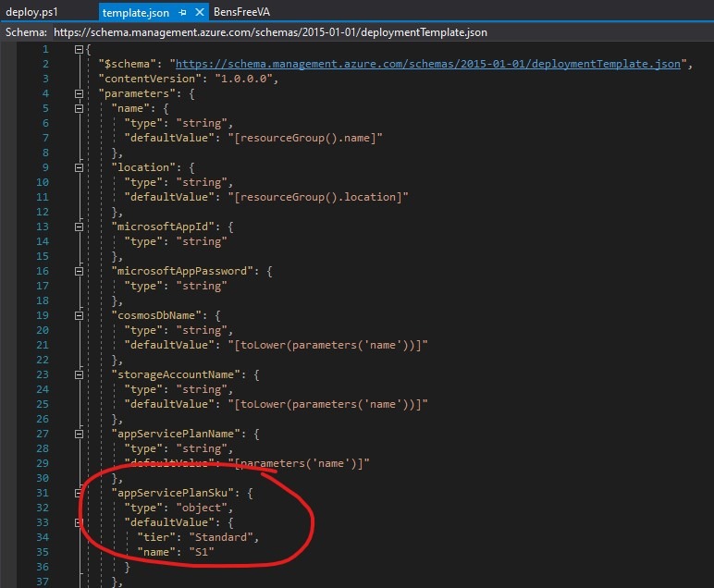Collapse the "defaultValue" object on line 33
Screen dimensions: 714x588
tap(79, 522)
